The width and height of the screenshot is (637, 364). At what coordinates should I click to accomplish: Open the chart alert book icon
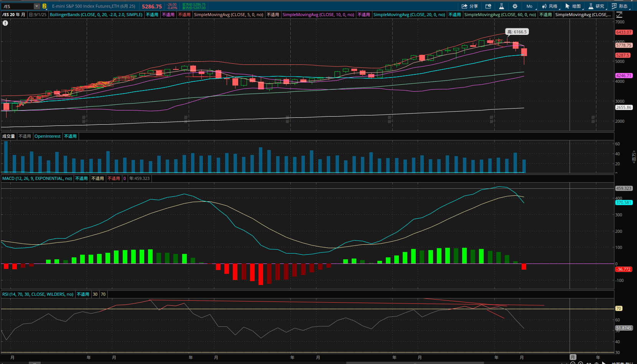click(x=488, y=6)
